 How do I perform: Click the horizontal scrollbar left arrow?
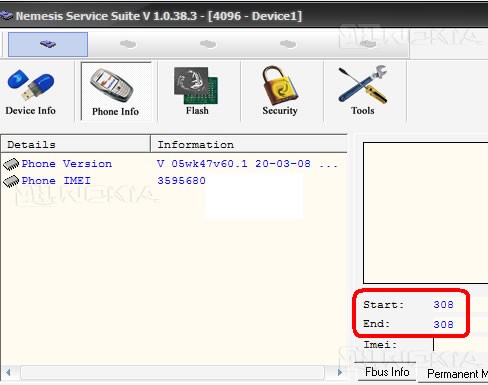click(x=9, y=372)
